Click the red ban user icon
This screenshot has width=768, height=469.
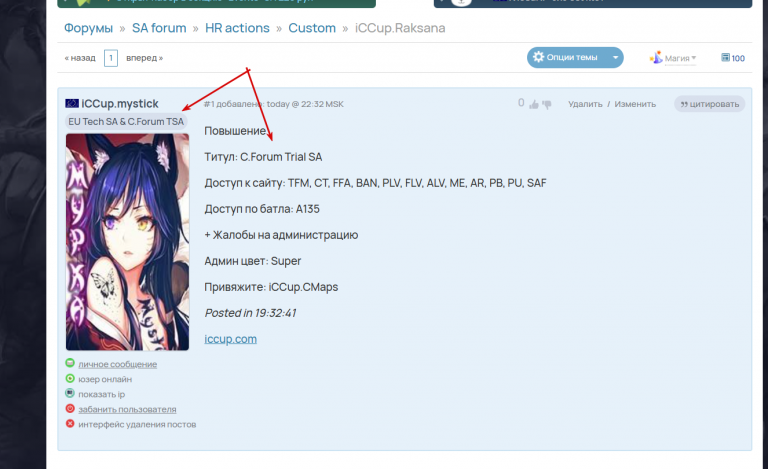pyautogui.click(x=70, y=408)
